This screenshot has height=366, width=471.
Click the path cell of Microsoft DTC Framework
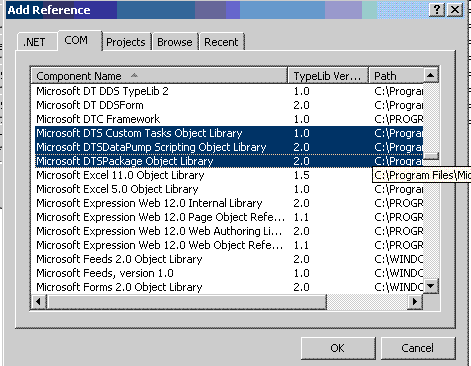[x=398, y=119]
